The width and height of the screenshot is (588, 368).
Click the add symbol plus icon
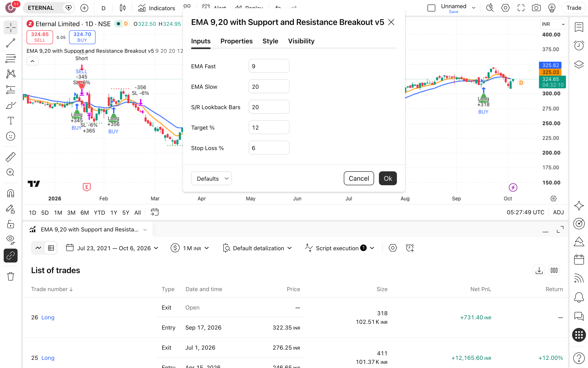[84, 8]
